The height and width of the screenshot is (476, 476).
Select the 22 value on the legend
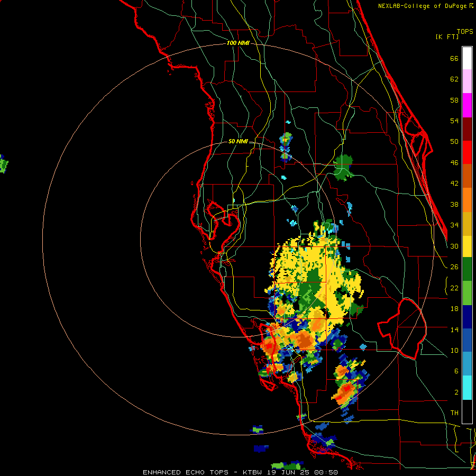pos(454,288)
